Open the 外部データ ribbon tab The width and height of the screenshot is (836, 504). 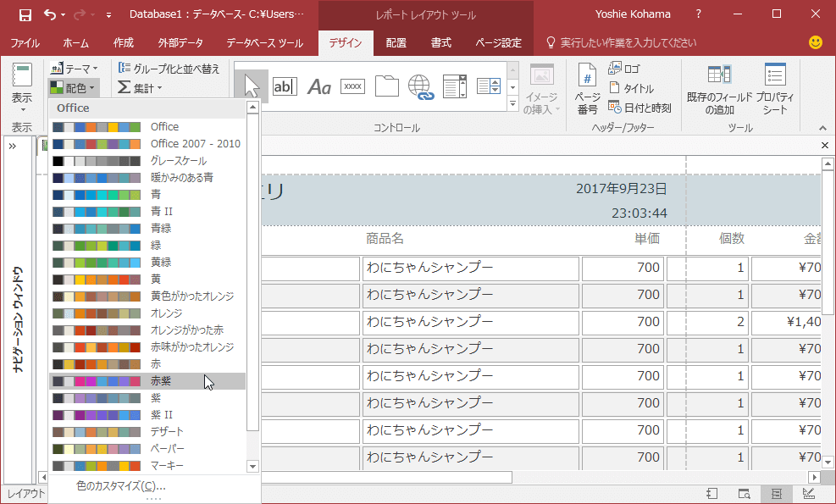(180, 42)
